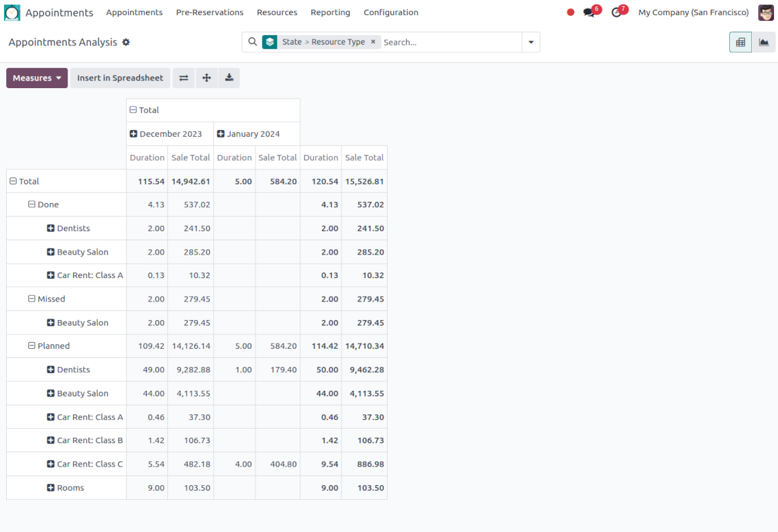This screenshot has height=532, width=778.
Task: Download the pivot as xlsx
Action: click(229, 78)
